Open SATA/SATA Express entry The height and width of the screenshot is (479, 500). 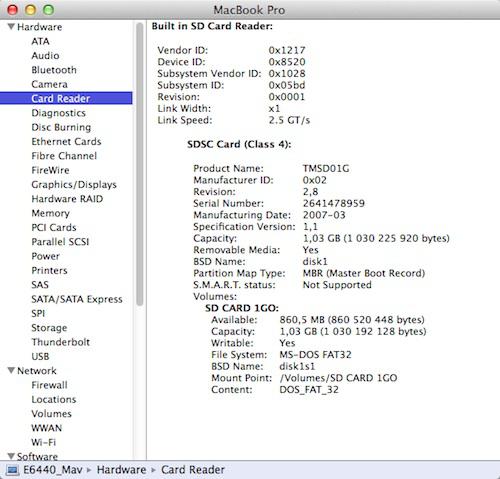[77, 299]
